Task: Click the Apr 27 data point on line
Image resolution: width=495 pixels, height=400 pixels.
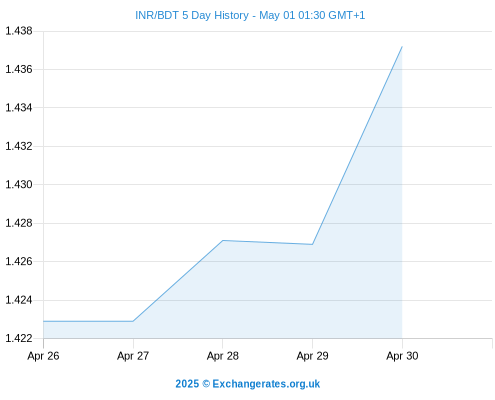Action: click(133, 321)
